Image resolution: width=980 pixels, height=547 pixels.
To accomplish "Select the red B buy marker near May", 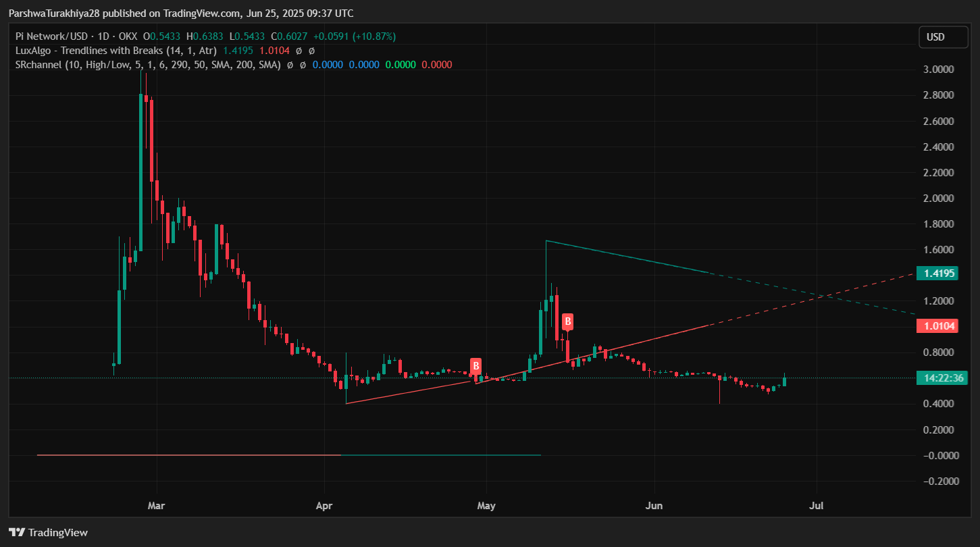I will pos(476,366).
